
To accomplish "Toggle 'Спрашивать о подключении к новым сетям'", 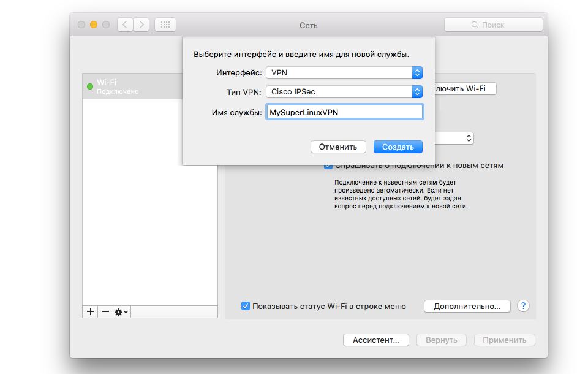I will pyautogui.click(x=328, y=165).
